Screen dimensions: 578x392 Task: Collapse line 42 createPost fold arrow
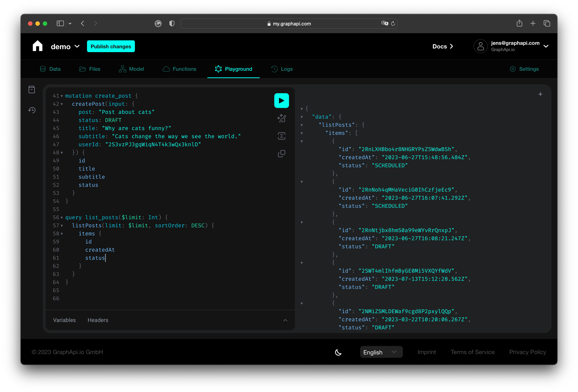(62, 104)
